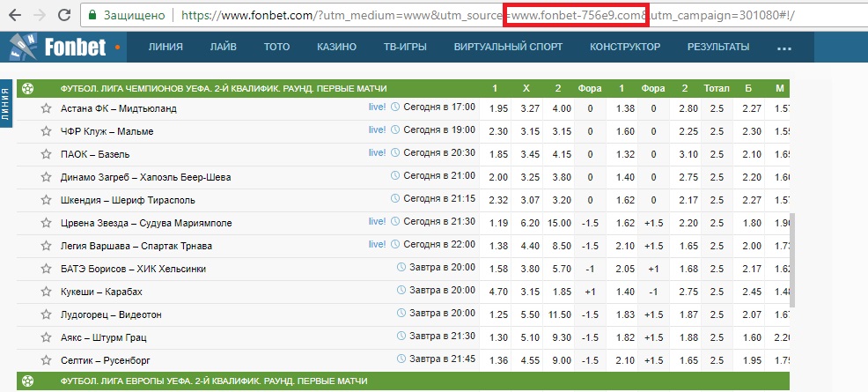This screenshot has height=392, width=868.
Task: Click the clock icon for Динамо Загреб match
Action: (x=394, y=175)
